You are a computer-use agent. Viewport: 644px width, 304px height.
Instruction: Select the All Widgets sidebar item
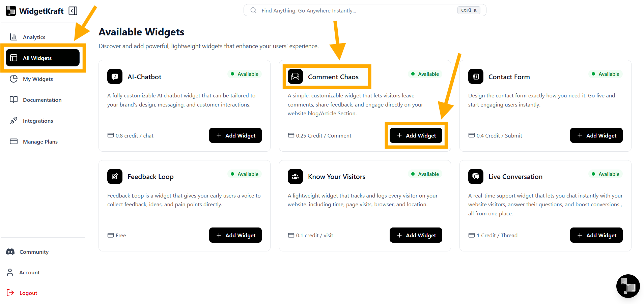43,58
